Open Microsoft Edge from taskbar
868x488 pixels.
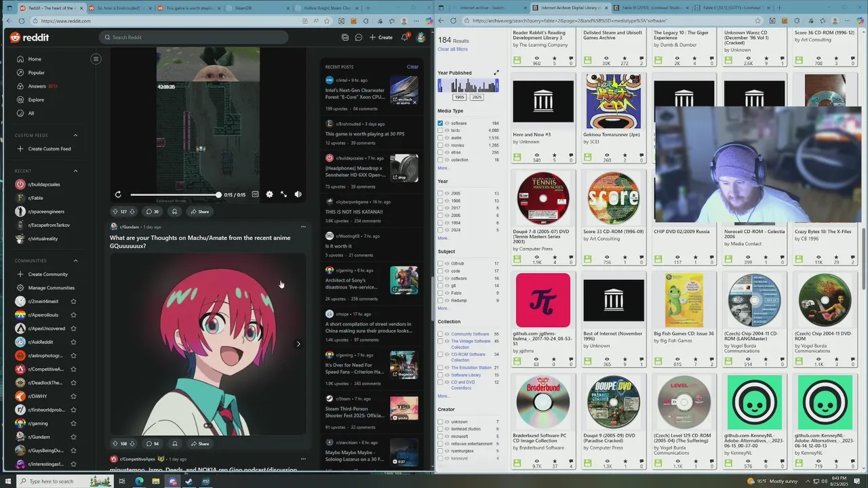point(139,481)
